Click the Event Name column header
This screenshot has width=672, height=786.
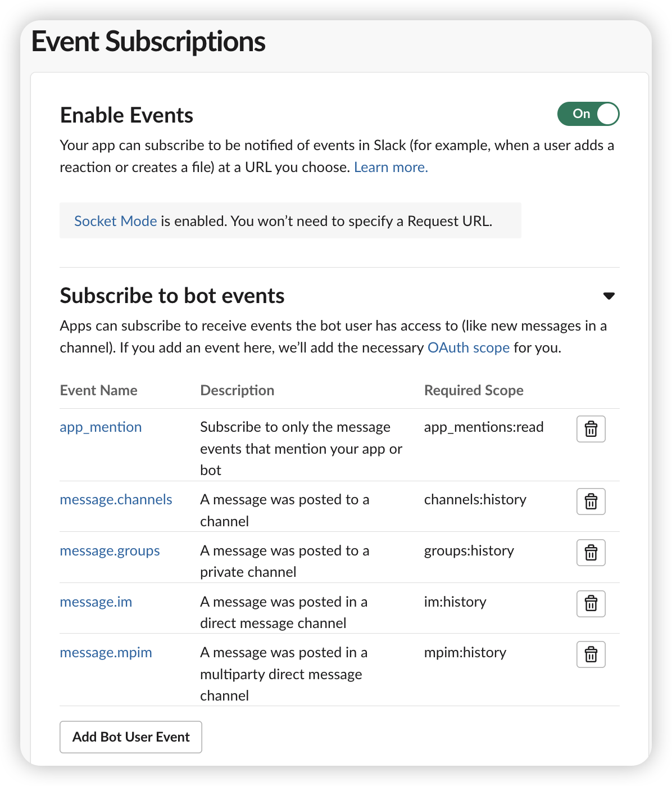pos(98,390)
